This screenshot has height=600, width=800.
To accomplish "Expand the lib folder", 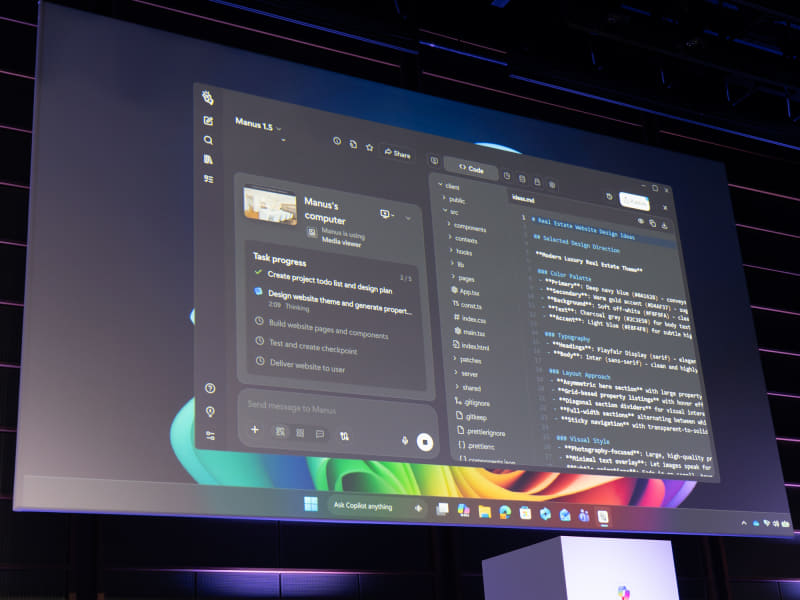I will point(457,264).
